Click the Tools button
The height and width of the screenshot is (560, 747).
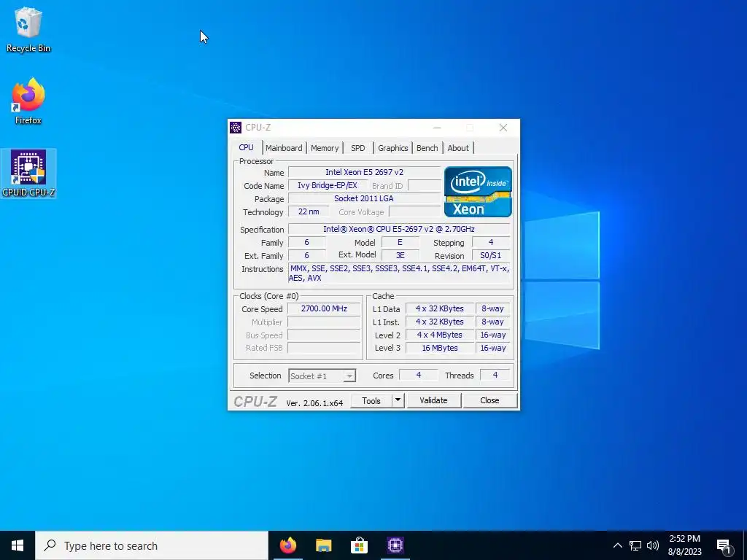click(x=371, y=400)
